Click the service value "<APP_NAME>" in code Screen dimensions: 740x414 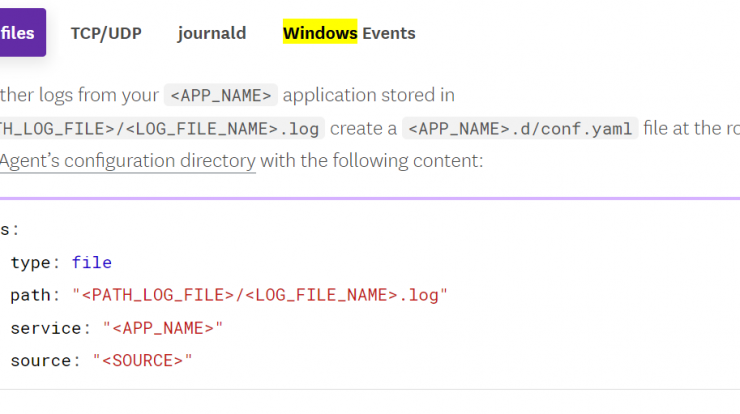[x=162, y=328]
